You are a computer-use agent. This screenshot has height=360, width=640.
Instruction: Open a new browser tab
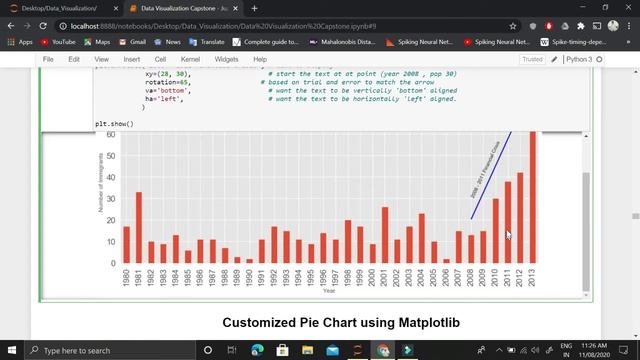[254, 8]
